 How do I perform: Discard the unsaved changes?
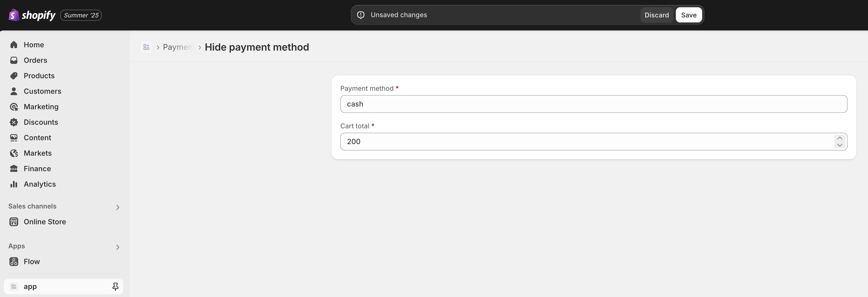[x=656, y=15]
